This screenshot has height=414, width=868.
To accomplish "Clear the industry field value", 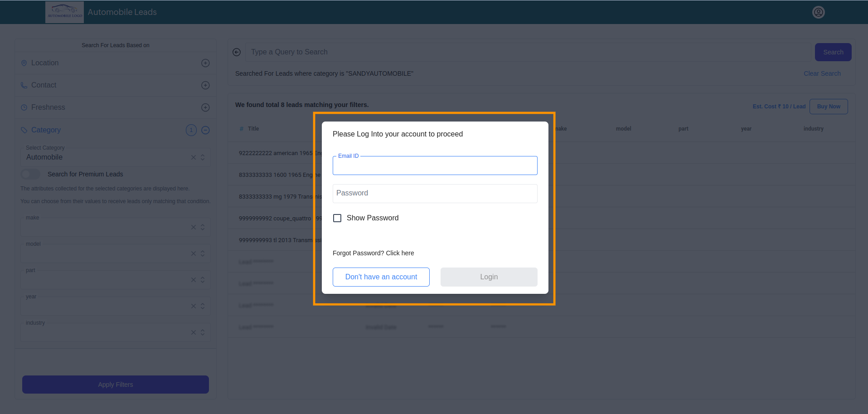I will [x=194, y=332].
